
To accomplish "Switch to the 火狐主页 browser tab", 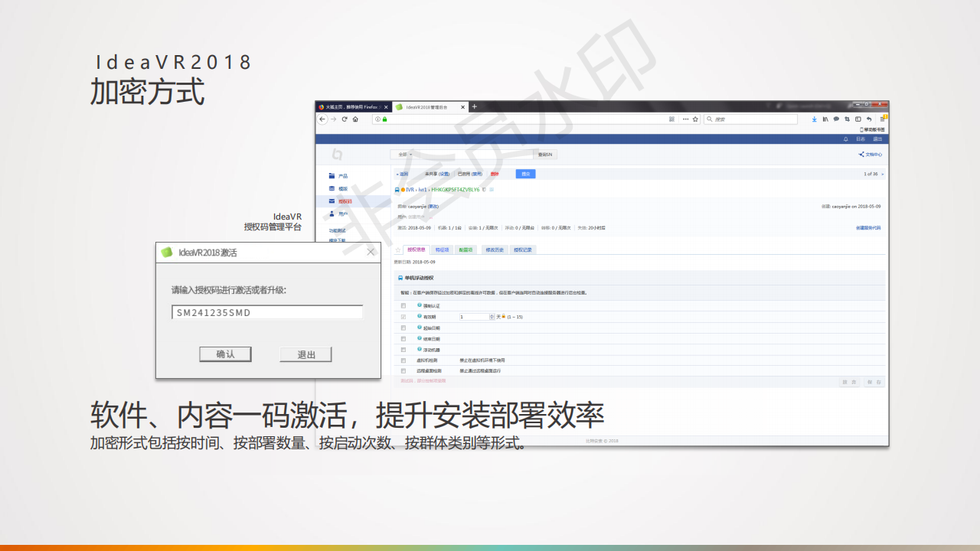I will tap(354, 107).
